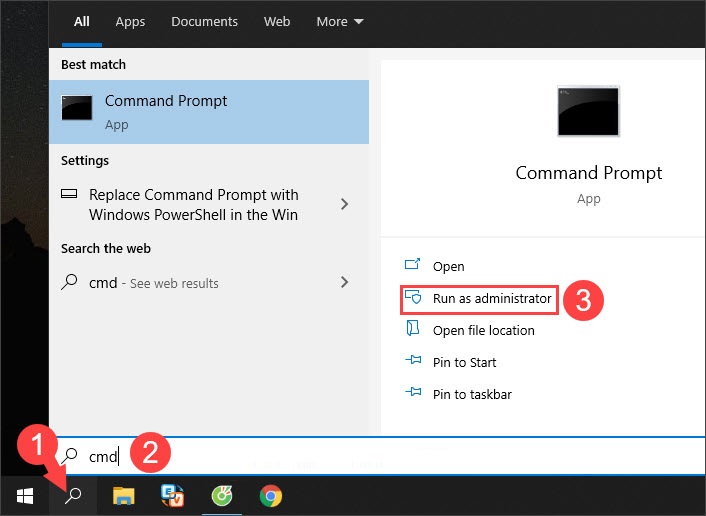Choose Open file location
Viewport: 706px width, 516px height.
pyautogui.click(x=484, y=330)
